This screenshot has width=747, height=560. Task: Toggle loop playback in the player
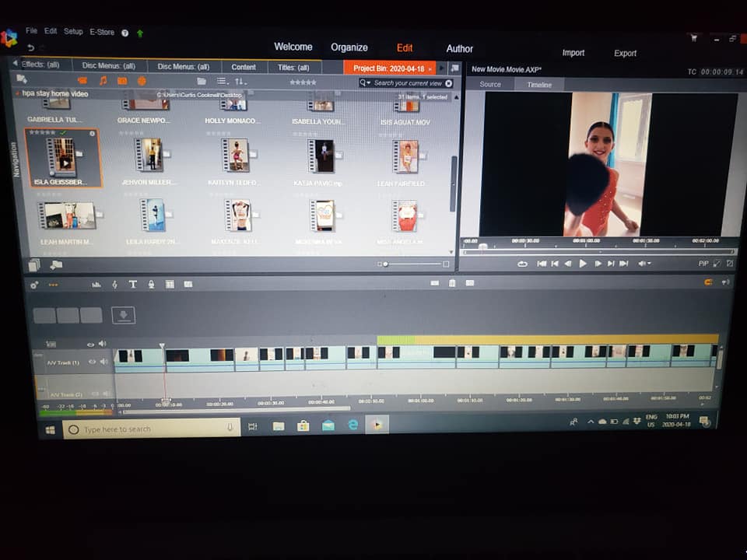523,264
